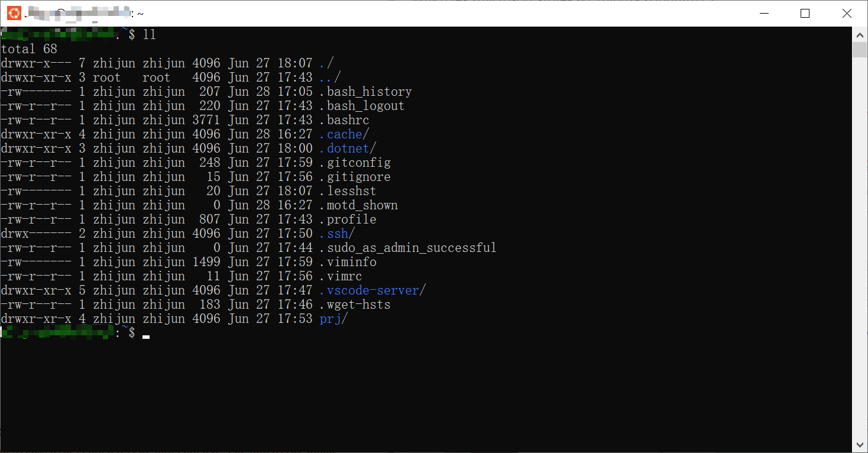Click the scroll-up arrow on the scrollbar
The width and height of the screenshot is (868, 453).
click(x=859, y=34)
